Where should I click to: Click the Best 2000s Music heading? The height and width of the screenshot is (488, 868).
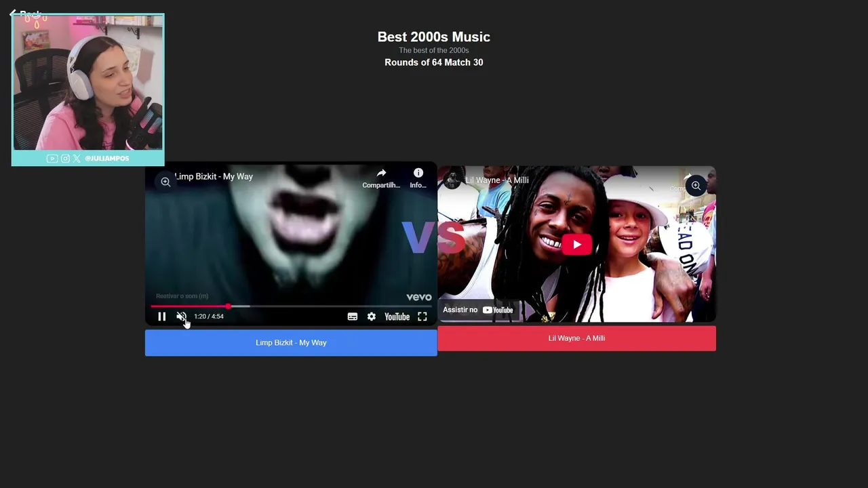[x=434, y=37]
